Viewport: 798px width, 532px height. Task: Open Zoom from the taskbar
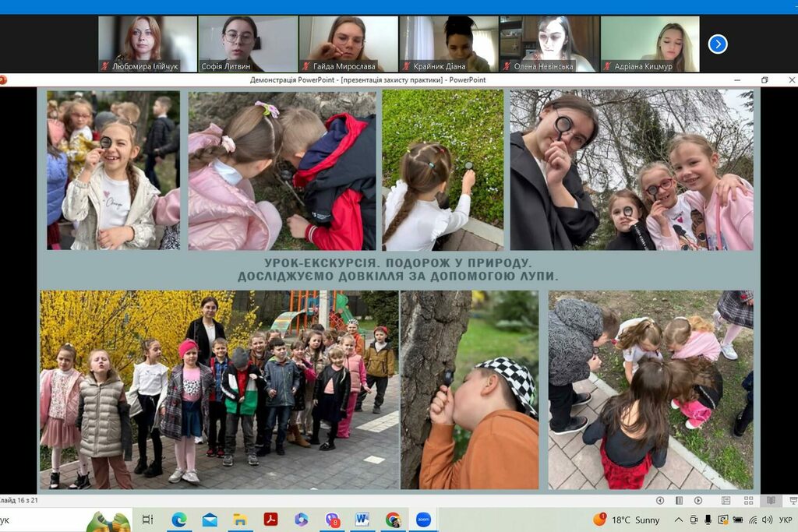(423, 520)
